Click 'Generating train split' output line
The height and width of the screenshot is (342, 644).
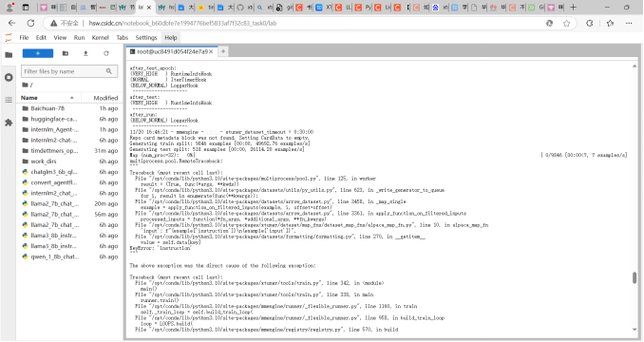[x=219, y=143]
